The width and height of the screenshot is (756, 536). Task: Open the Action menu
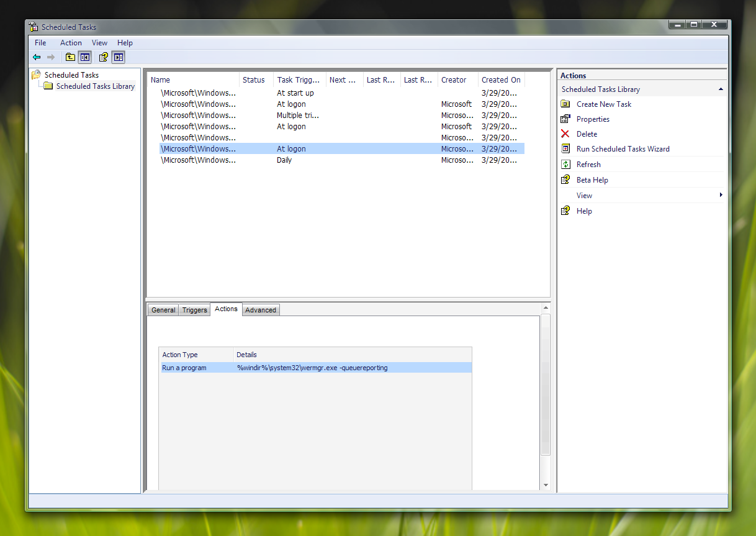coord(71,43)
